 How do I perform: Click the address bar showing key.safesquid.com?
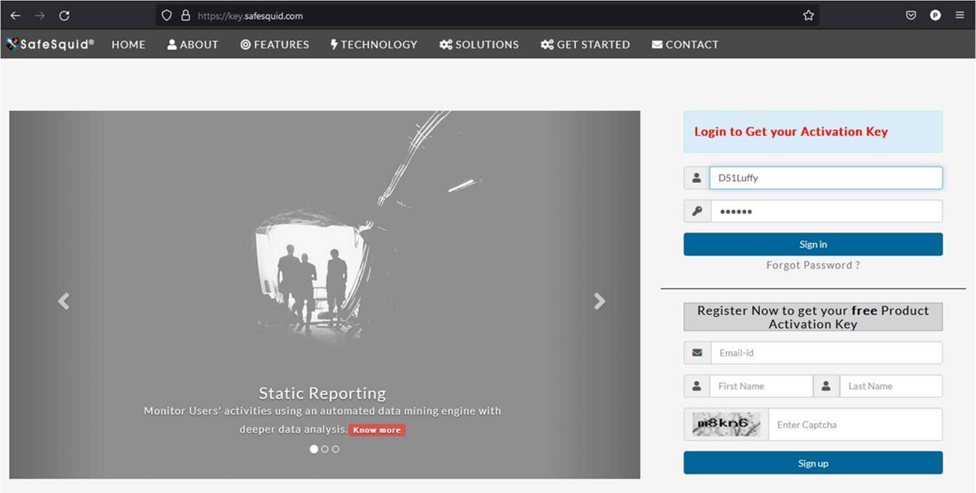click(x=487, y=16)
